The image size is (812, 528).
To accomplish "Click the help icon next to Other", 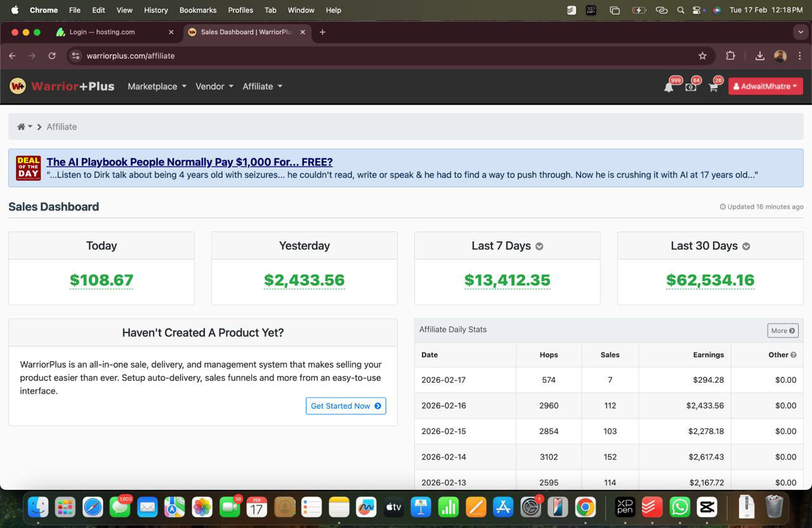I will (x=793, y=355).
